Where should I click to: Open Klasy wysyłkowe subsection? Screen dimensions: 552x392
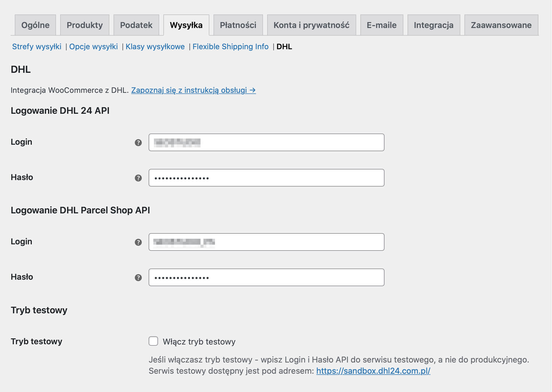(155, 47)
